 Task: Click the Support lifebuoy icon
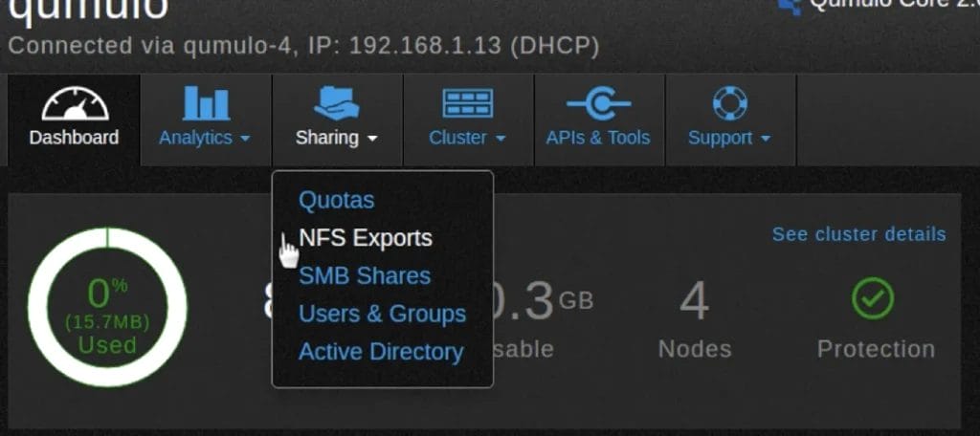click(x=729, y=102)
